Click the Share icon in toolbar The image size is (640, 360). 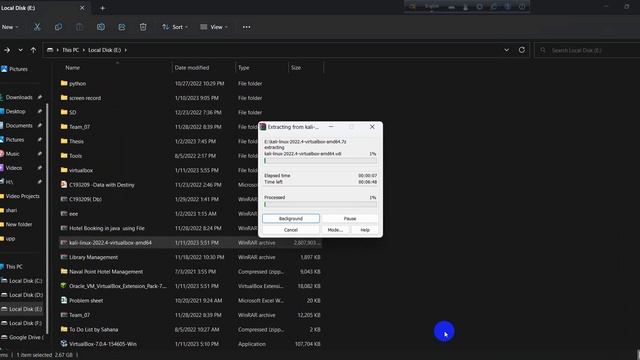[122, 27]
